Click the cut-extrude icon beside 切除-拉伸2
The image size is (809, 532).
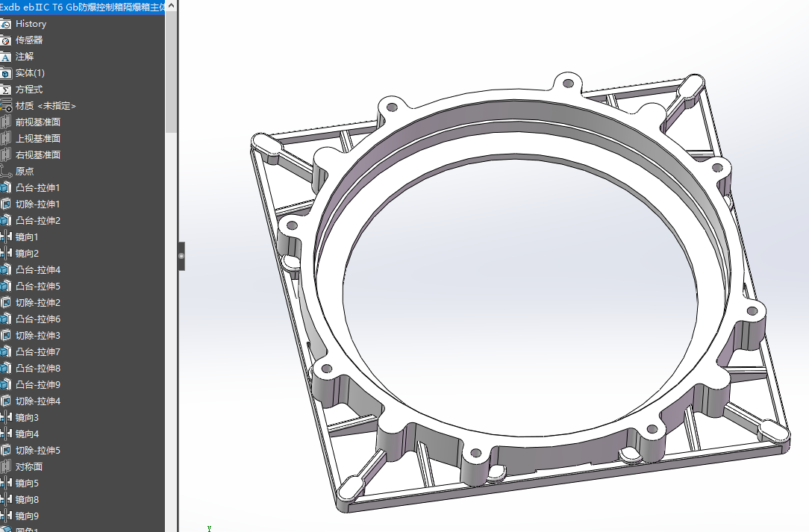click(x=6, y=303)
